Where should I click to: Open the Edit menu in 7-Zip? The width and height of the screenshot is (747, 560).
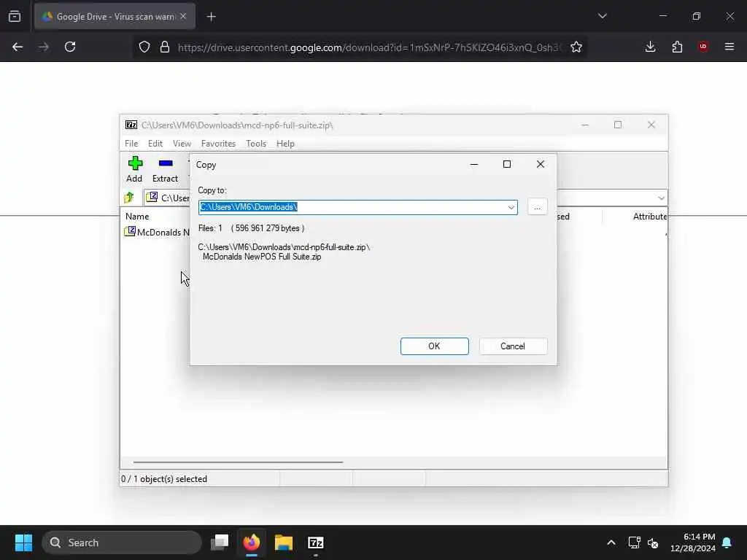[155, 144]
